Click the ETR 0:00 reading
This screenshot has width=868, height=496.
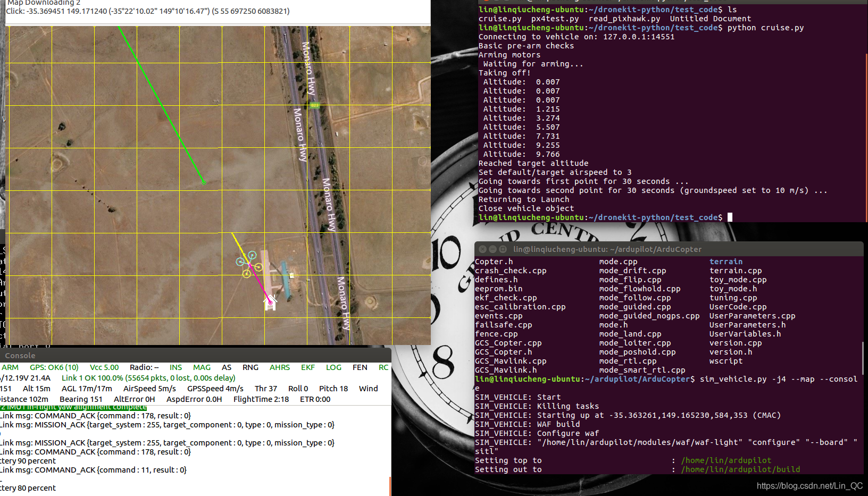coord(315,399)
